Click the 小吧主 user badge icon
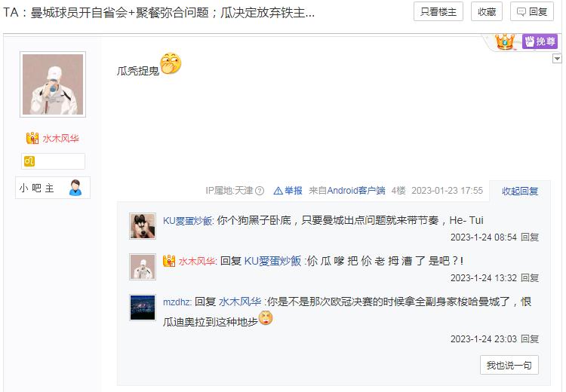Screen dimensions: 566x392 (x=75, y=188)
